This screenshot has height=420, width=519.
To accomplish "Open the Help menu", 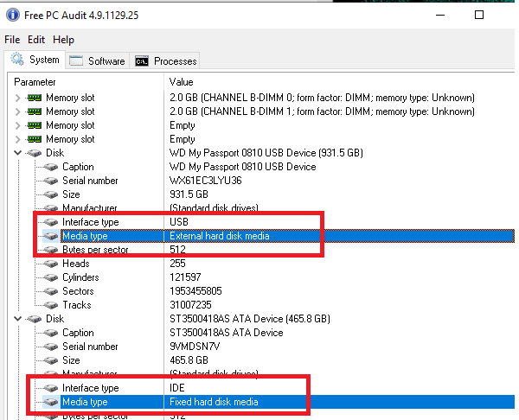I will (63, 40).
